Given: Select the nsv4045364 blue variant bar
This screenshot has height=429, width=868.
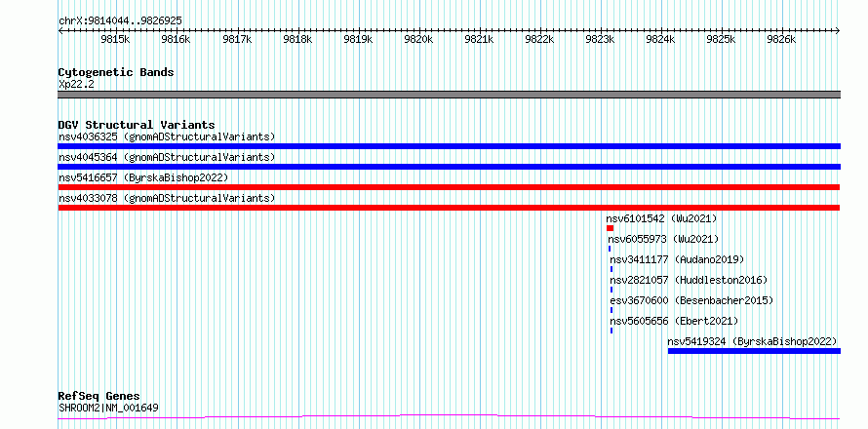Looking at the screenshot, I should 449,167.
